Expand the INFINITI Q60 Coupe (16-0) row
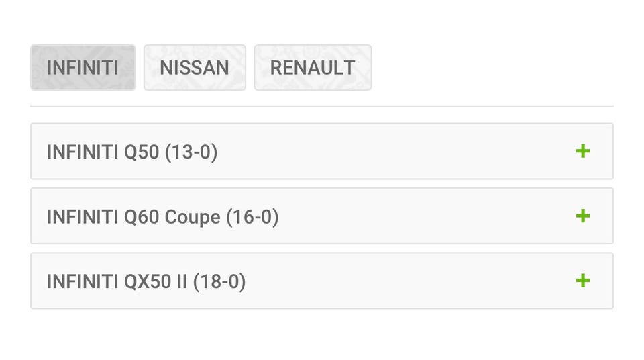The width and height of the screenshot is (644, 360). coord(321,216)
